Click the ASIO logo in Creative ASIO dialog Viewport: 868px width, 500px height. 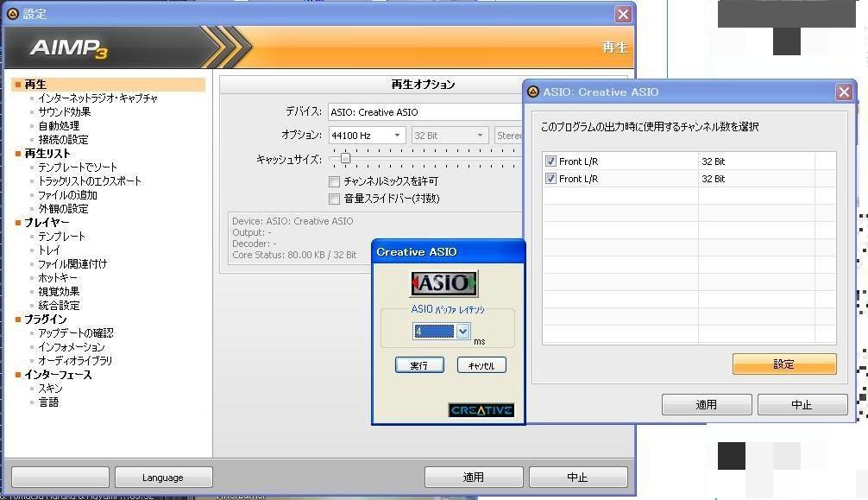point(443,283)
